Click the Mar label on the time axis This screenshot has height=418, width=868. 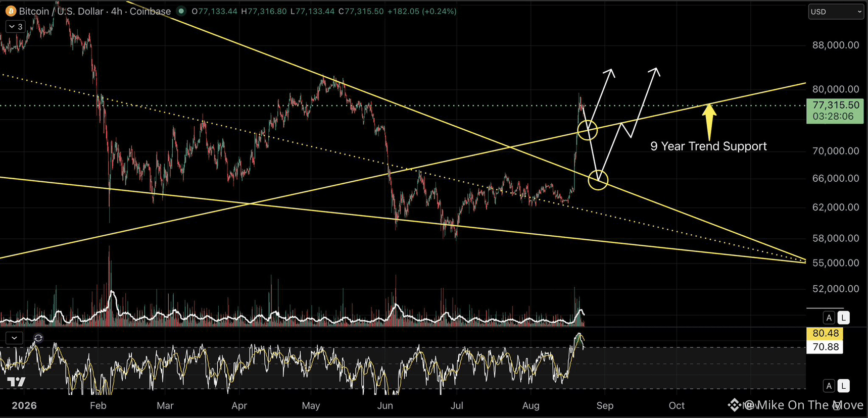tap(165, 405)
